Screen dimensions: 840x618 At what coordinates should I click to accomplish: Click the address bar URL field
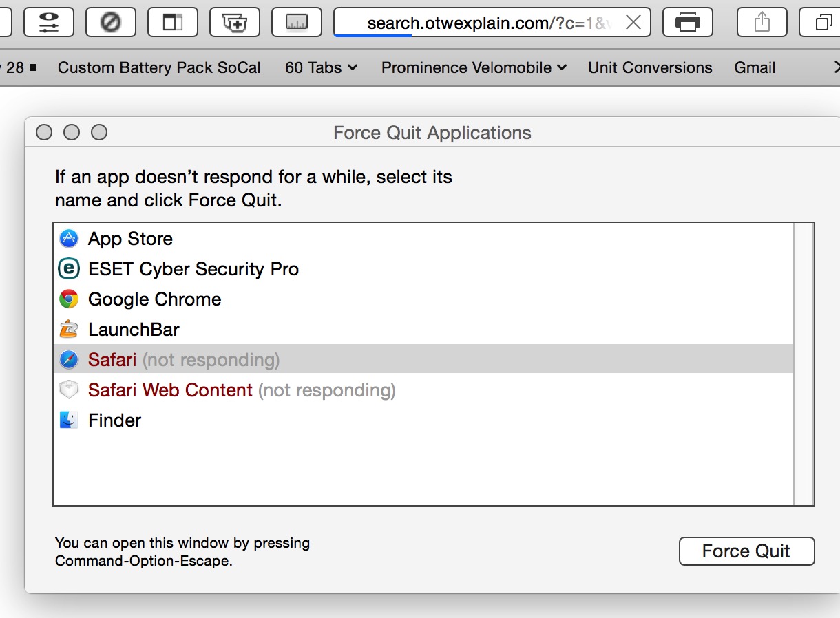(482, 23)
